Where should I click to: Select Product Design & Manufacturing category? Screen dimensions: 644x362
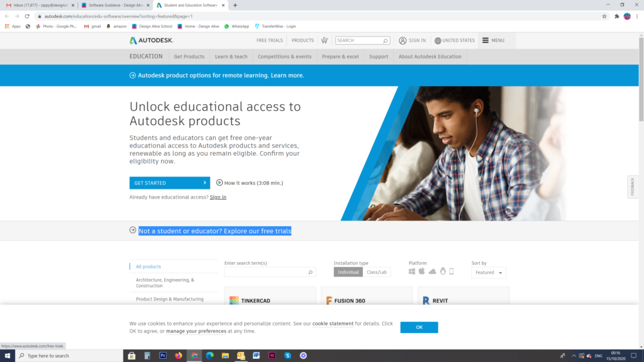170,299
